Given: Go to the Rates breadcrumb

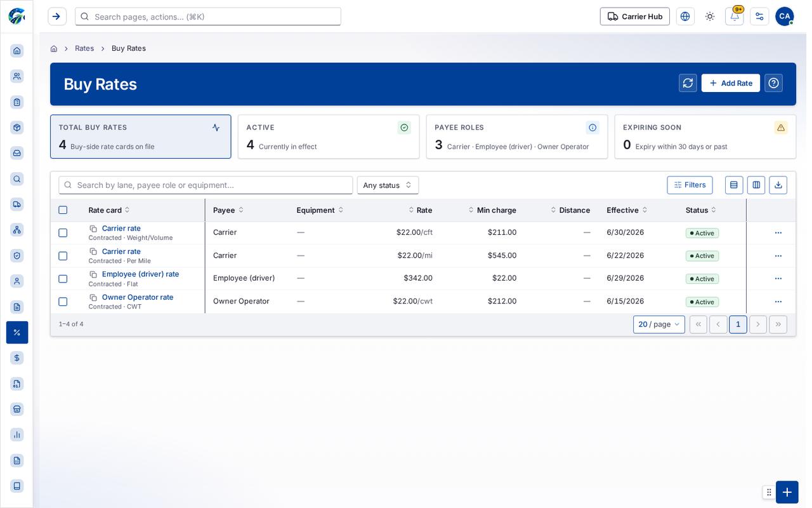Looking at the screenshot, I should [84, 48].
